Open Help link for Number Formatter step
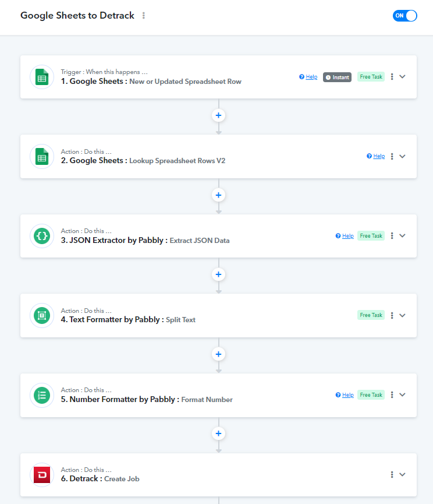This screenshot has height=504, width=433. [345, 395]
